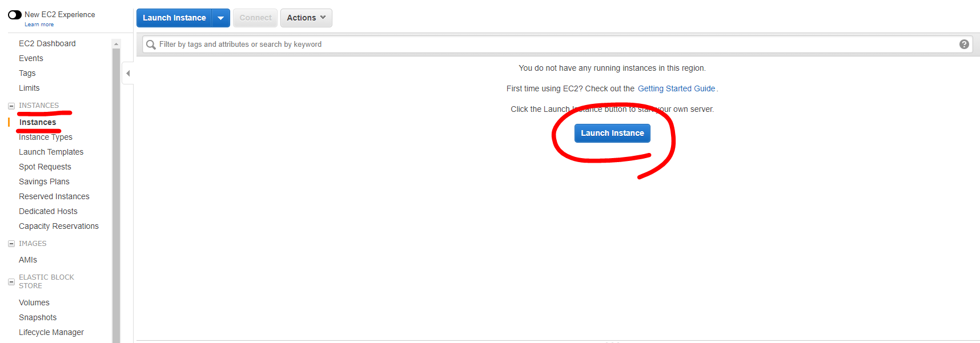Select Instances in the sidebar

click(x=38, y=122)
